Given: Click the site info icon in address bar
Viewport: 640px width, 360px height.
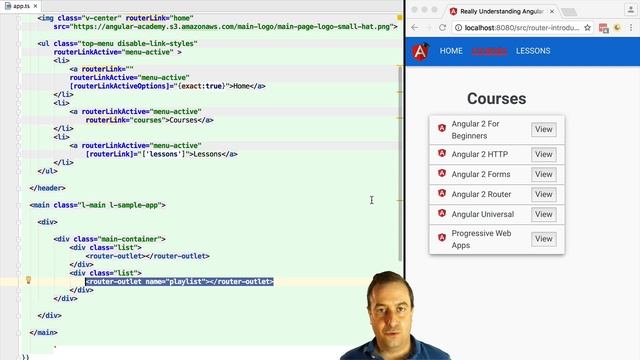Looking at the screenshot, I should coord(458,28).
